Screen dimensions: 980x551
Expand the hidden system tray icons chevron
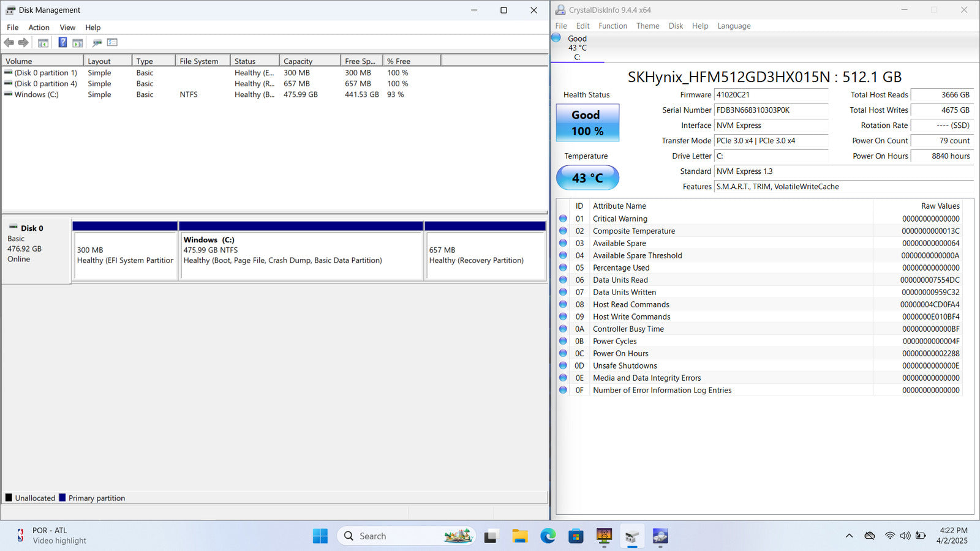849,536
